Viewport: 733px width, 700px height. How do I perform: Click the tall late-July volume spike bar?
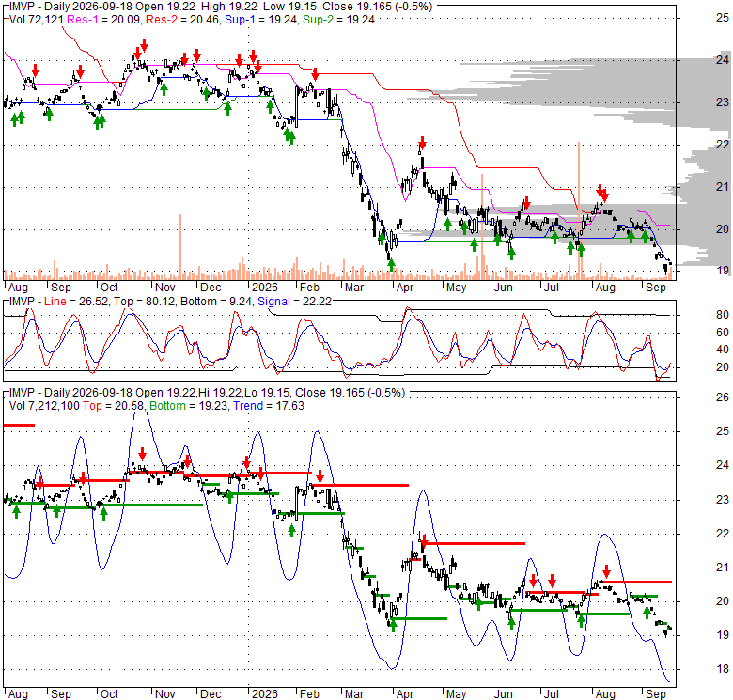579,210
